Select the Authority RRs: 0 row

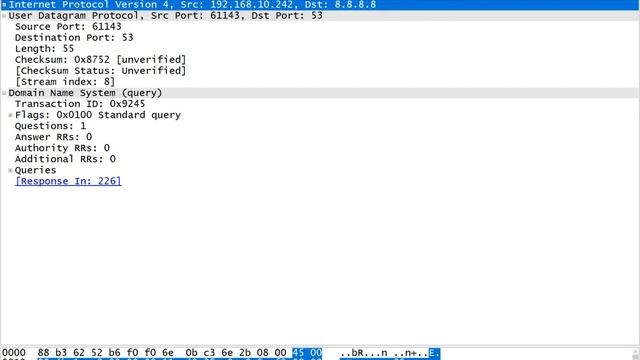pyautogui.click(x=320, y=148)
